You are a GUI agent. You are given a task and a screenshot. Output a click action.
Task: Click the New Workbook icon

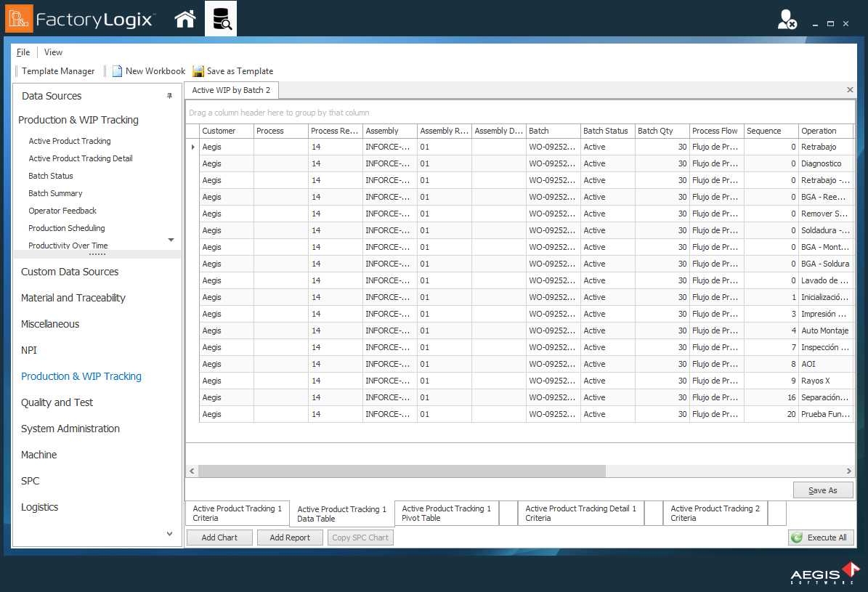click(117, 70)
